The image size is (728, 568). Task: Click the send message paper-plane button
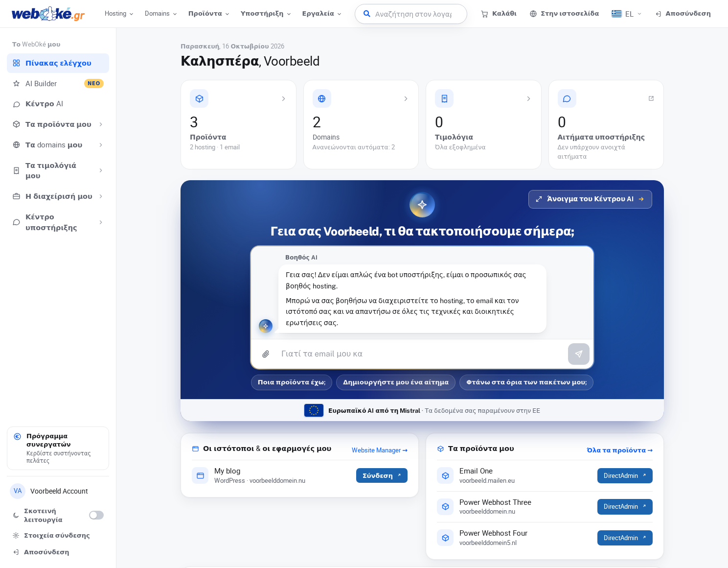579,354
